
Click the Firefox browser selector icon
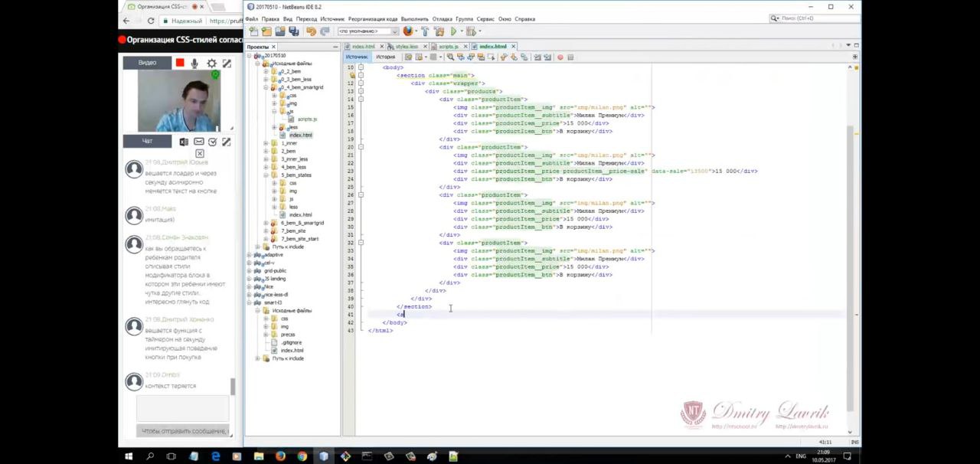pyautogui.click(x=407, y=31)
